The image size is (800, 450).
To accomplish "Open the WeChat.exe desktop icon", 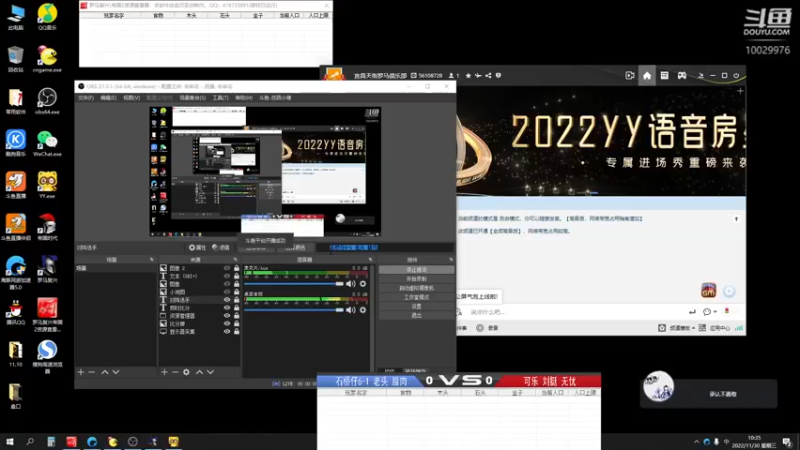I will 47,142.
